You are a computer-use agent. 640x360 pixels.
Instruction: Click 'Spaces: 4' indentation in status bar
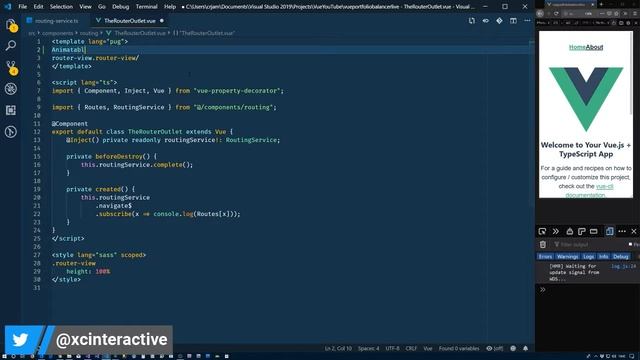pos(368,348)
